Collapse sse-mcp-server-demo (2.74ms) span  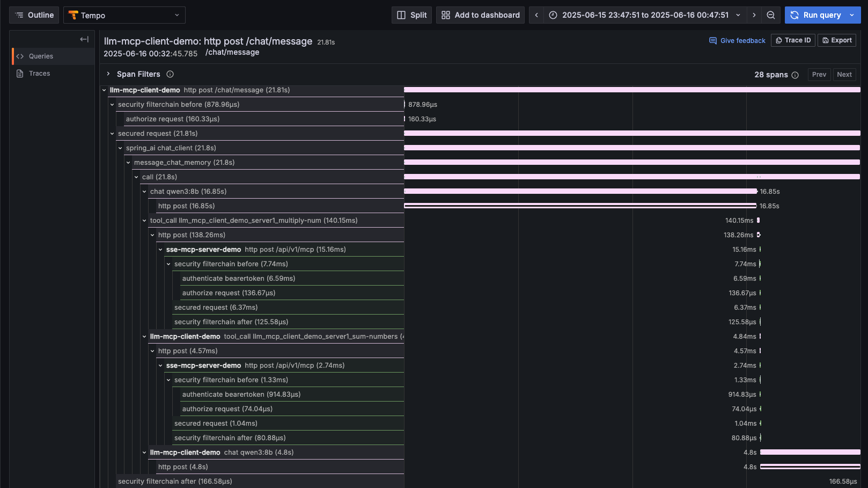160,366
